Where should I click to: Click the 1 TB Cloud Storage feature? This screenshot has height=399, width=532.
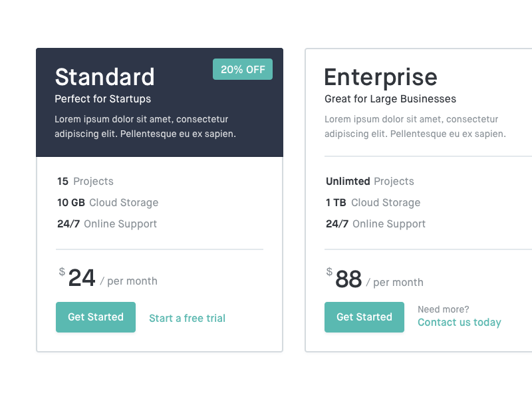(373, 203)
